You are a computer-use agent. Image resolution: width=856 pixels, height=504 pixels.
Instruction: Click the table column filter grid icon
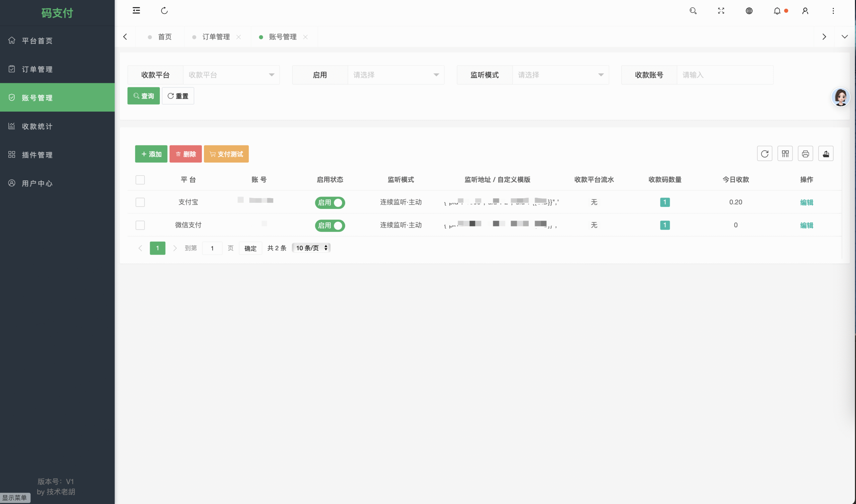coord(785,154)
